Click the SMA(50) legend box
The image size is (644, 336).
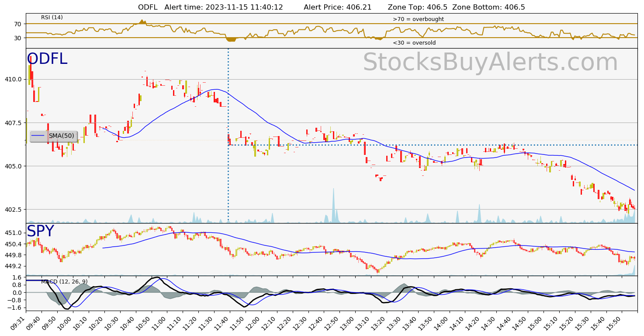pyautogui.click(x=54, y=136)
